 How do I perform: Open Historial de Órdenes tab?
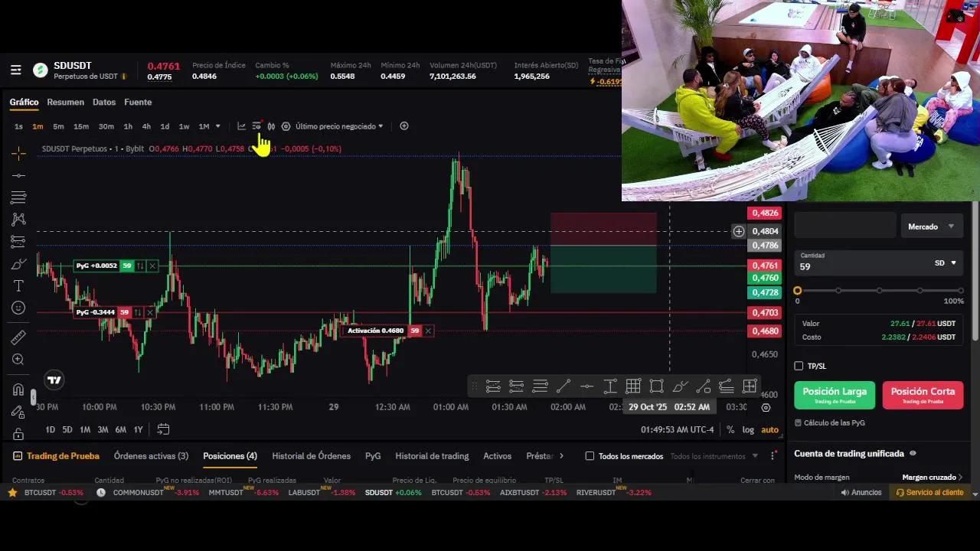pos(312,456)
